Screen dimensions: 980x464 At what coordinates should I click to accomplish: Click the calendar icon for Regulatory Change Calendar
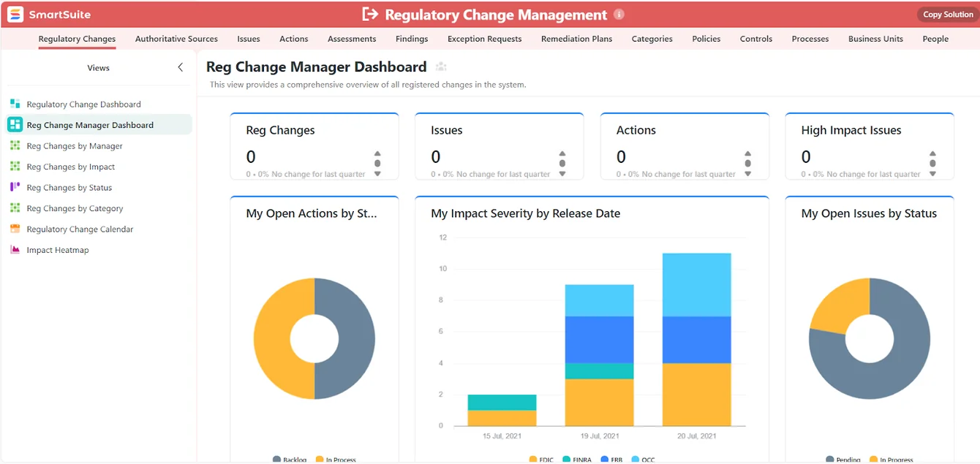click(x=15, y=229)
